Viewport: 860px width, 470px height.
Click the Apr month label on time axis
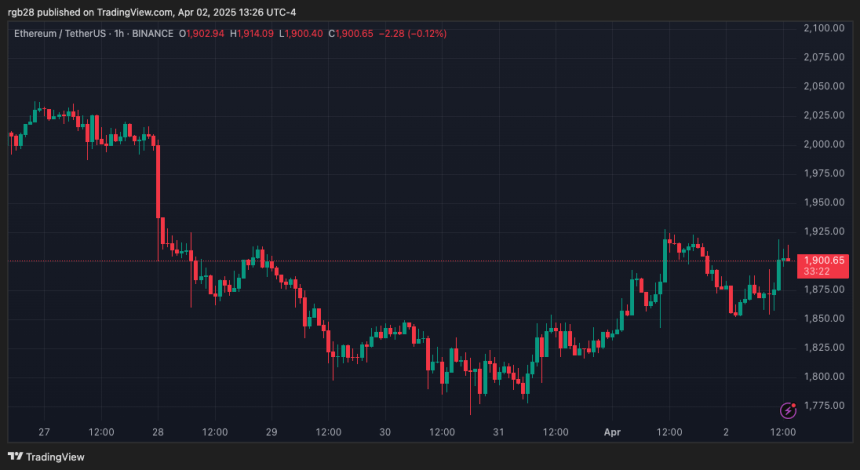pos(612,433)
